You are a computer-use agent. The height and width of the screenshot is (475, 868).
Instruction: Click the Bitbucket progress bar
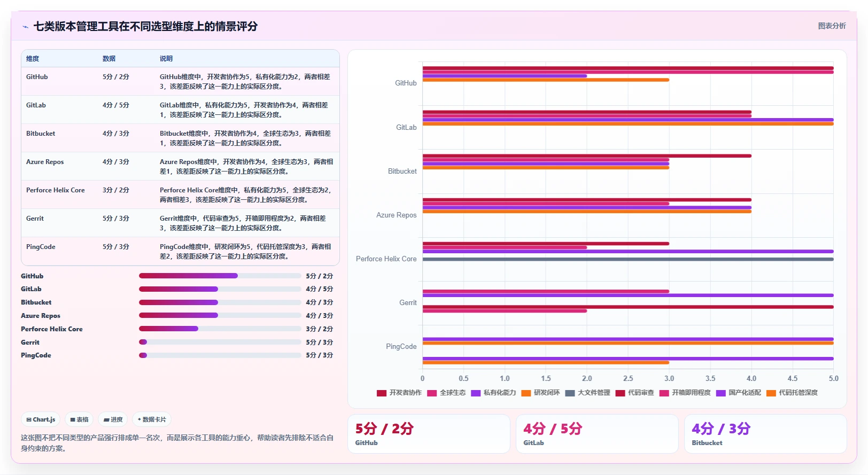tap(220, 302)
